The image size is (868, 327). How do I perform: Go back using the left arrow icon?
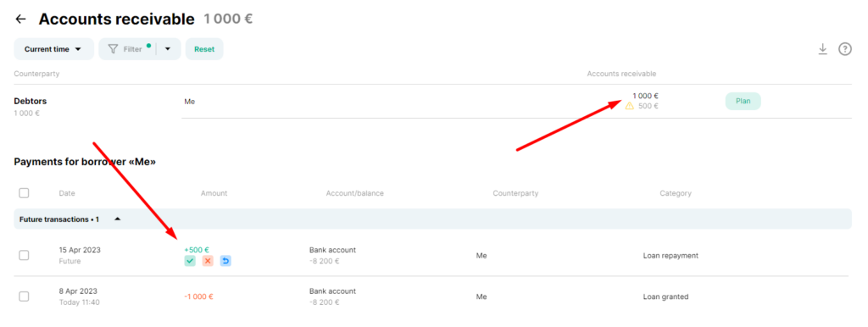point(20,19)
